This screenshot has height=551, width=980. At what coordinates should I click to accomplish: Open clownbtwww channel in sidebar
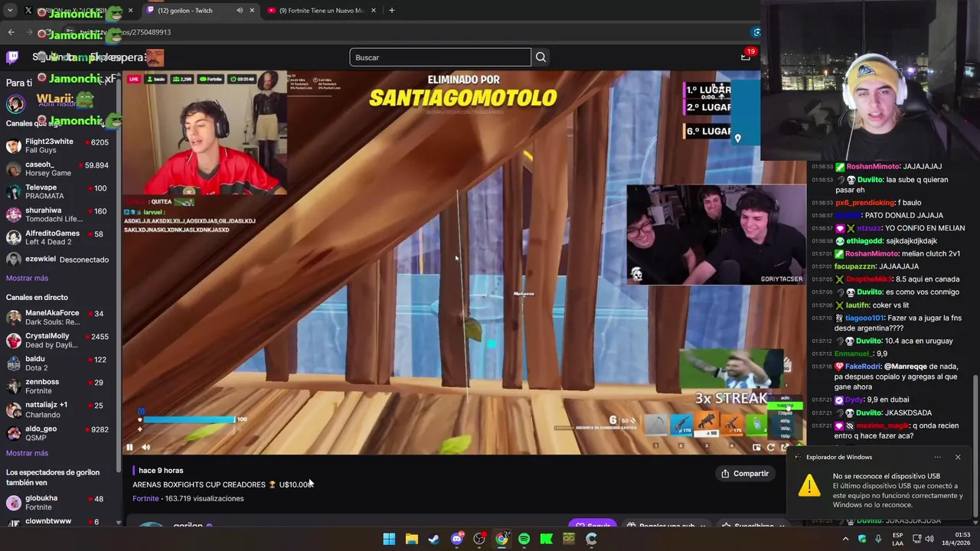pyautogui.click(x=57, y=522)
